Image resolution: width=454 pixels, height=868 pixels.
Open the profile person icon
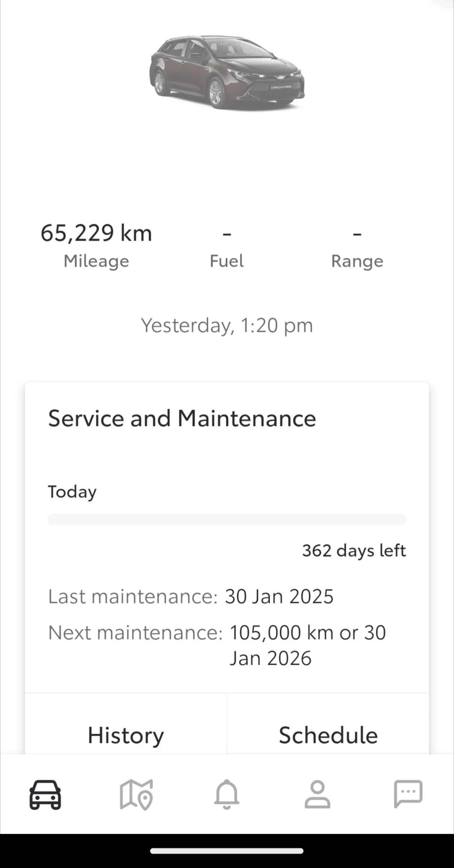(x=317, y=794)
